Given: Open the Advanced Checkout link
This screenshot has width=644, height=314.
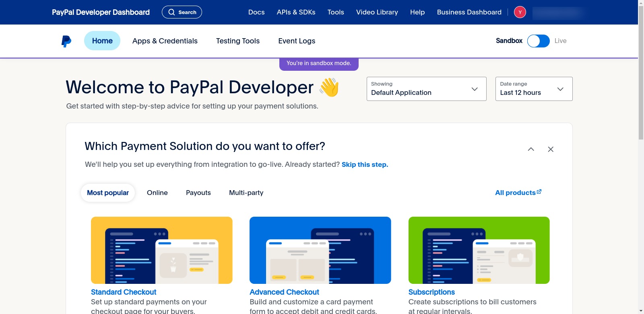Looking at the screenshot, I should click(284, 292).
